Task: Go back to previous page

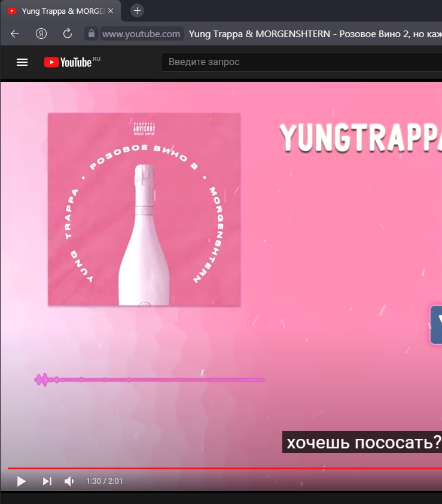Action: coord(15,33)
